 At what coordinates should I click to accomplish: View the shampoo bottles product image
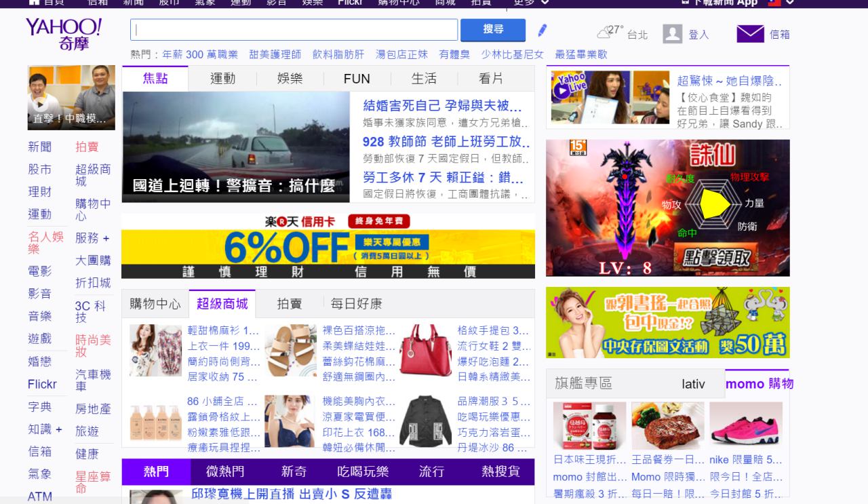click(155, 421)
